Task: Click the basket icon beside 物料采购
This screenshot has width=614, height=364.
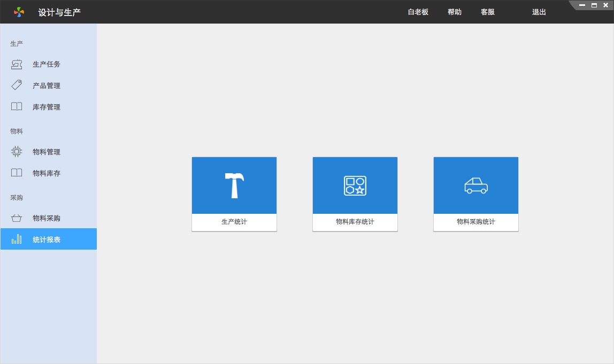Action: [x=17, y=218]
